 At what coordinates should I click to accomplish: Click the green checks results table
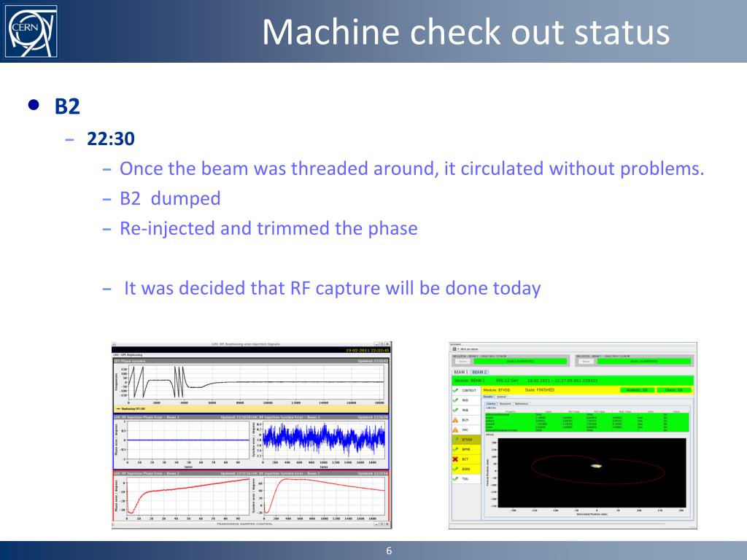click(x=587, y=422)
